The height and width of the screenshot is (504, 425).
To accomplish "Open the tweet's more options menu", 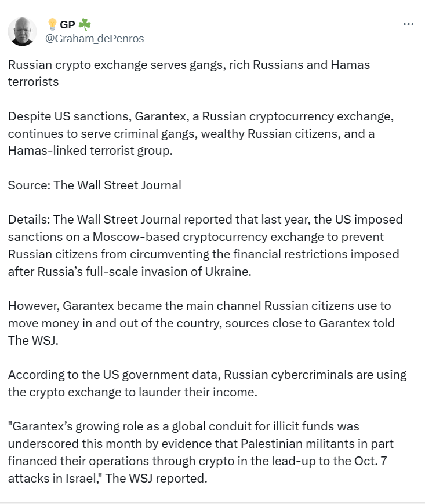I will (x=408, y=24).
